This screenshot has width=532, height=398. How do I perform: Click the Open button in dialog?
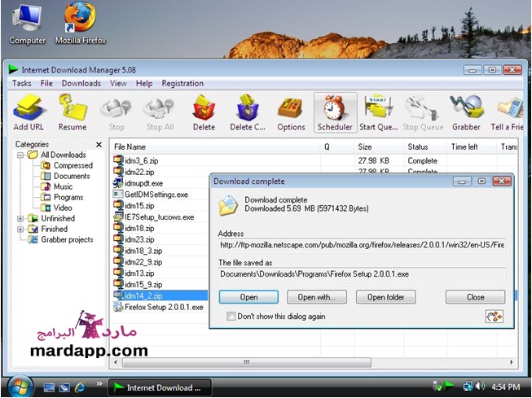(248, 297)
